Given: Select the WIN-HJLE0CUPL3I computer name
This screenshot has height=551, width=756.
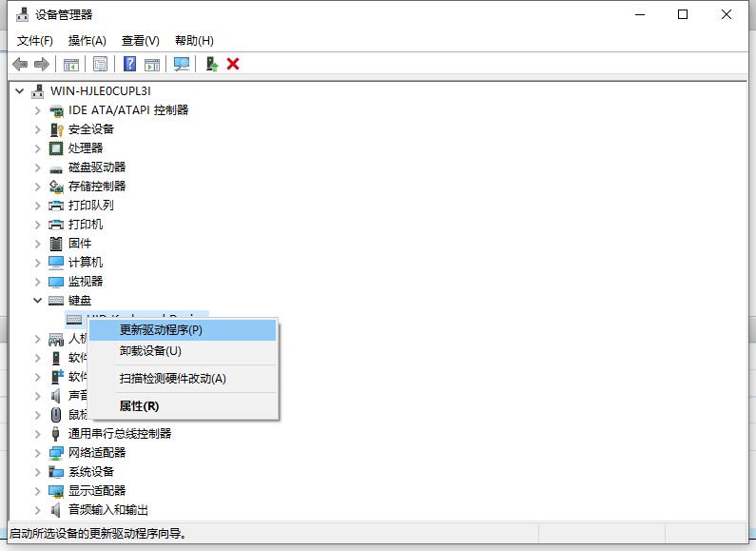Looking at the screenshot, I should click(x=100, y=90).
